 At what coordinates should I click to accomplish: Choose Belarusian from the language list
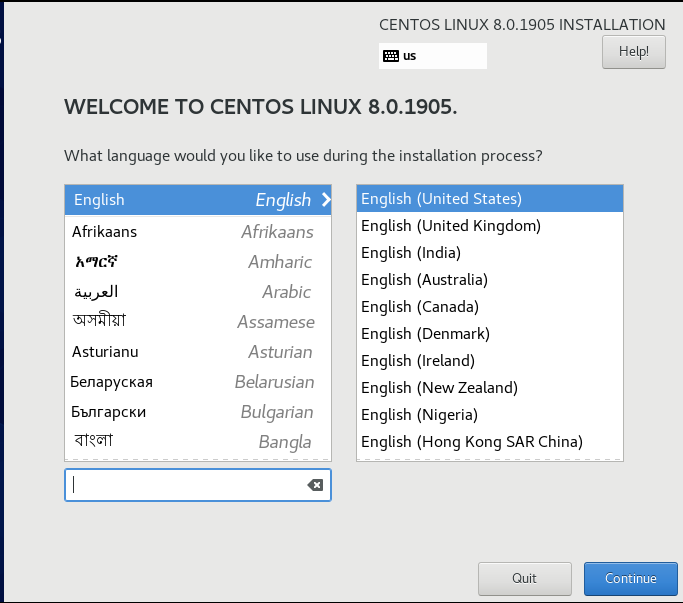(x=198, y=382)
